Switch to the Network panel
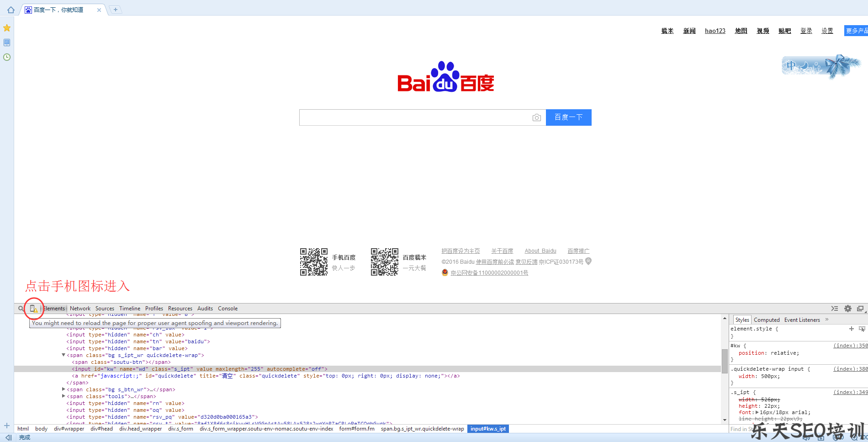868x442 pixels. (80, 308)
